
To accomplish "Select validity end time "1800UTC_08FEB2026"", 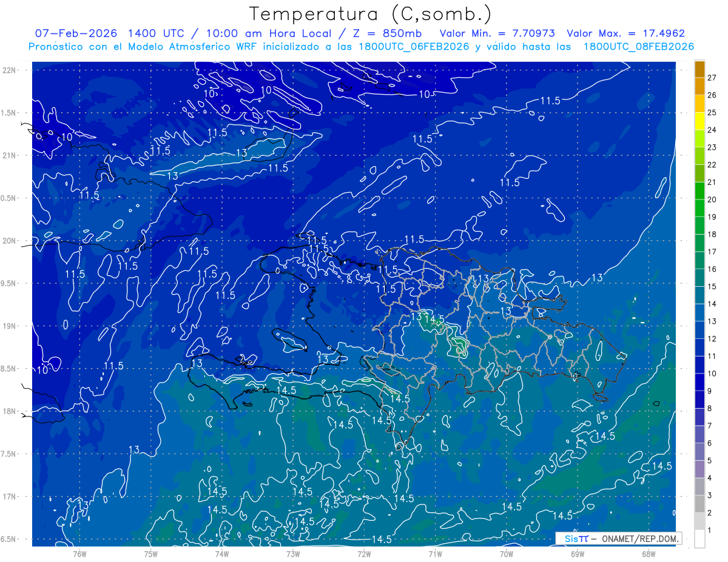I will tap(639, 47).
